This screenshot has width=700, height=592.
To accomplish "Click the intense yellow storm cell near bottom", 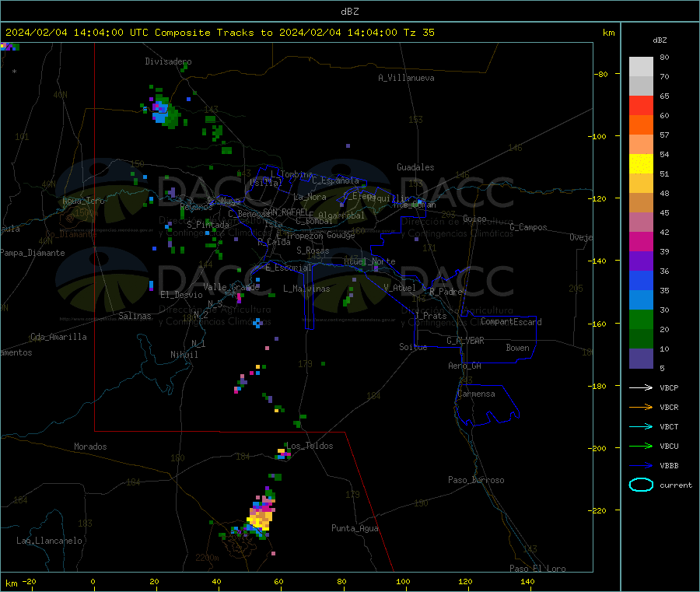I will point(259,520).
